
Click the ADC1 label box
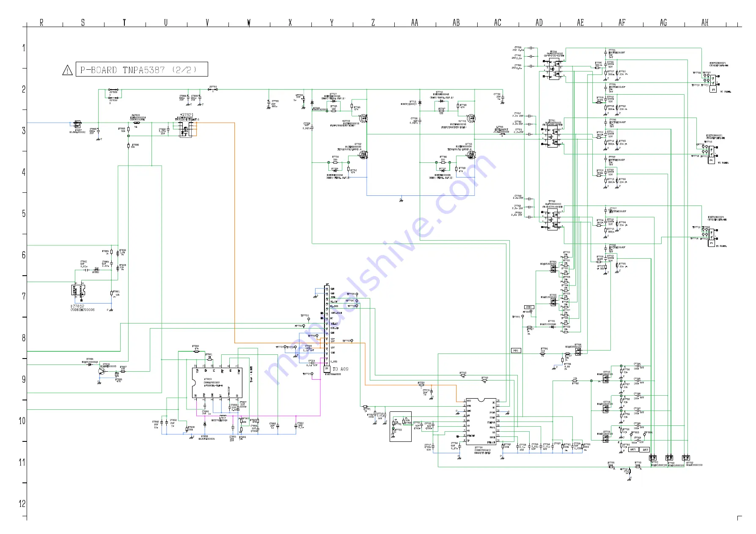pyautogui.click(x=633, y=449)
